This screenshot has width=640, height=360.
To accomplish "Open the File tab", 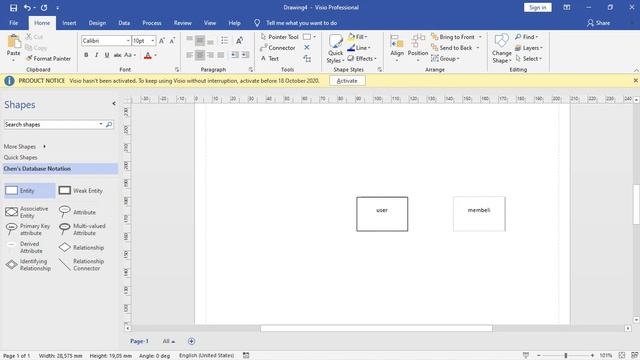I will [x=13, y=23].
